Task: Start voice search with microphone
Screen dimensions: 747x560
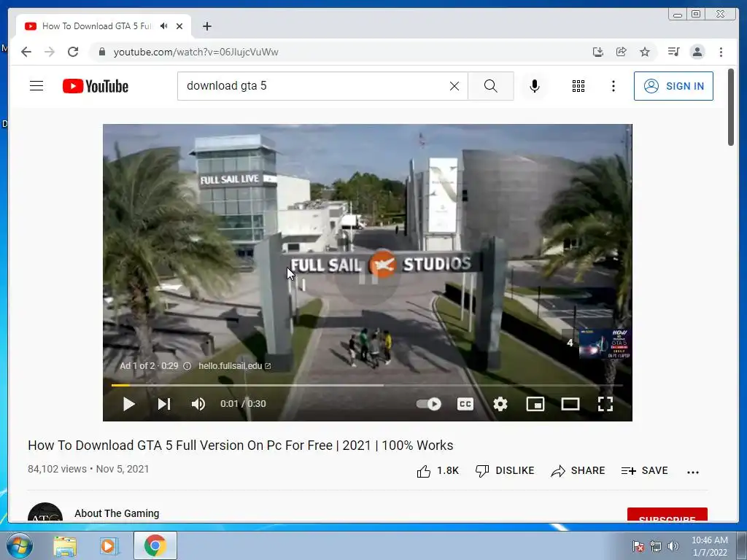Action: [x=535, y=86]
